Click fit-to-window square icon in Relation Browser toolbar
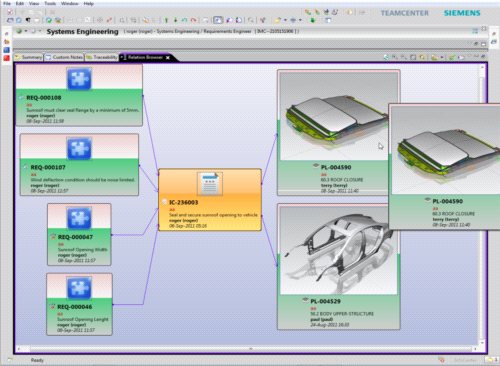 [413, 57]
